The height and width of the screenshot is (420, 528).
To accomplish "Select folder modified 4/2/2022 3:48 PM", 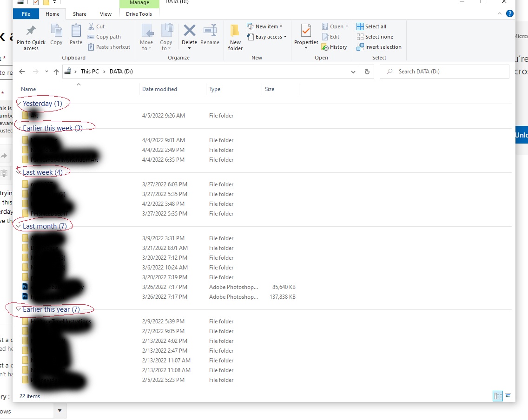I will [x=158, y=204].
